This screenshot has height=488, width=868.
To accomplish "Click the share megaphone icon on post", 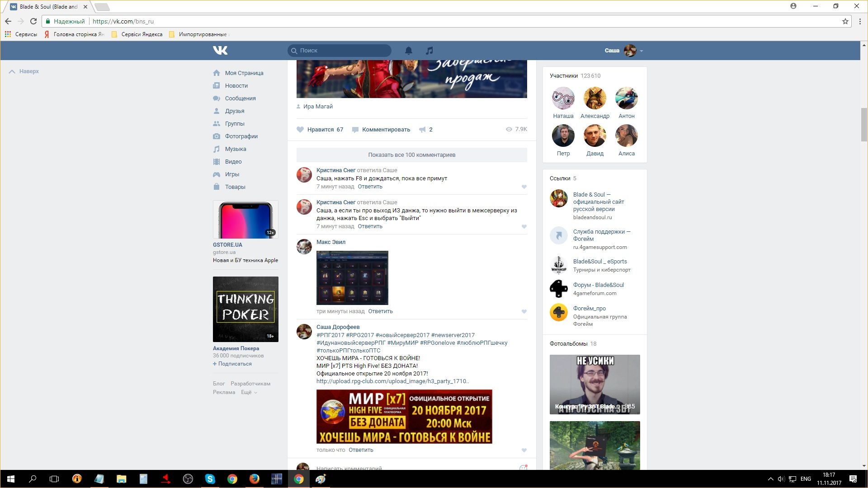I will click(422, 130).
